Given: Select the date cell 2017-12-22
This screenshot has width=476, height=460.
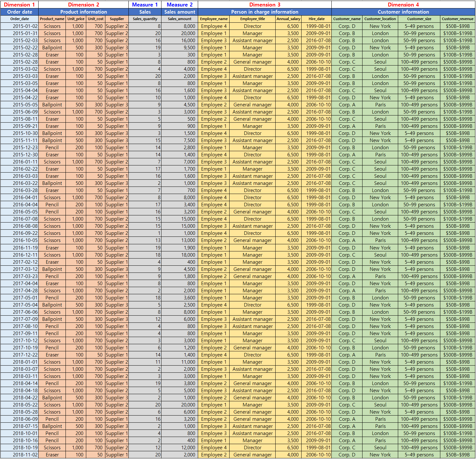Looking at the screenshot, I should pos(19,355).
